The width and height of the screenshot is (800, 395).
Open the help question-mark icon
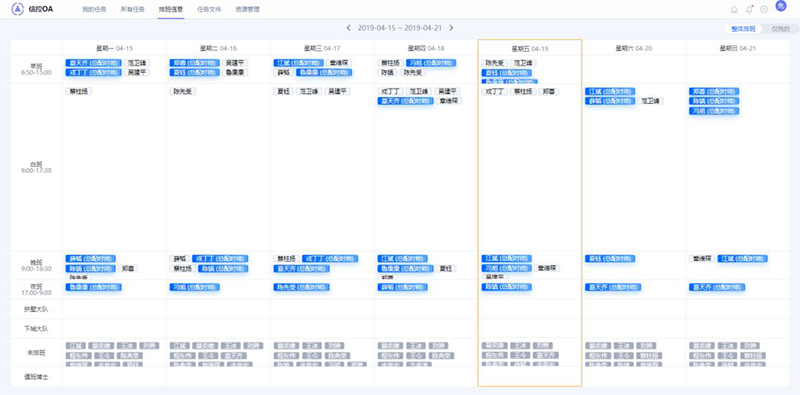[764, 10]
